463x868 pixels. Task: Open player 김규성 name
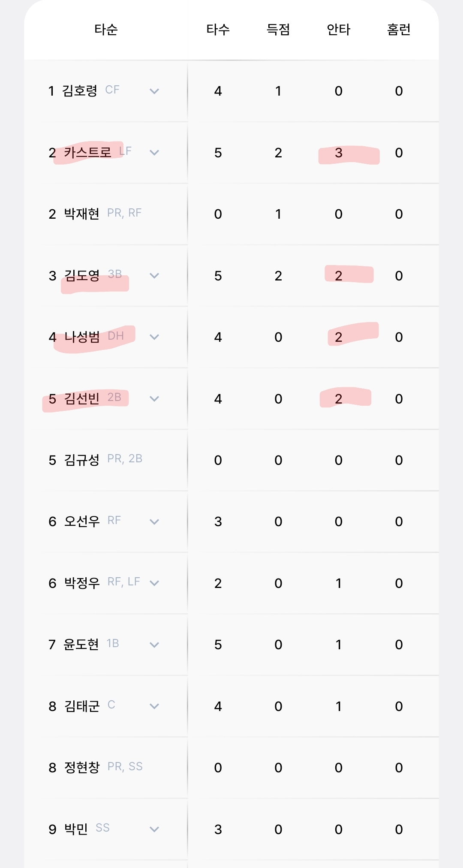coord(81,460)
